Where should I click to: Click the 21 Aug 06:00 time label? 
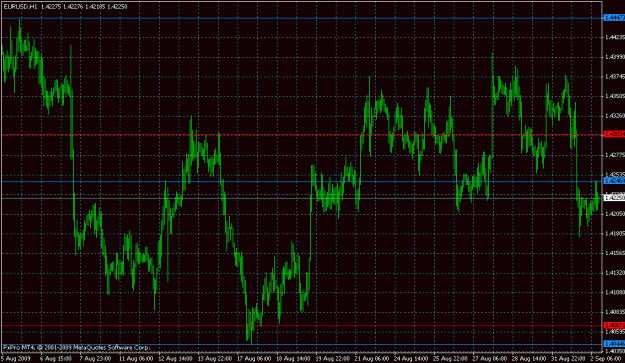(372, 359)
